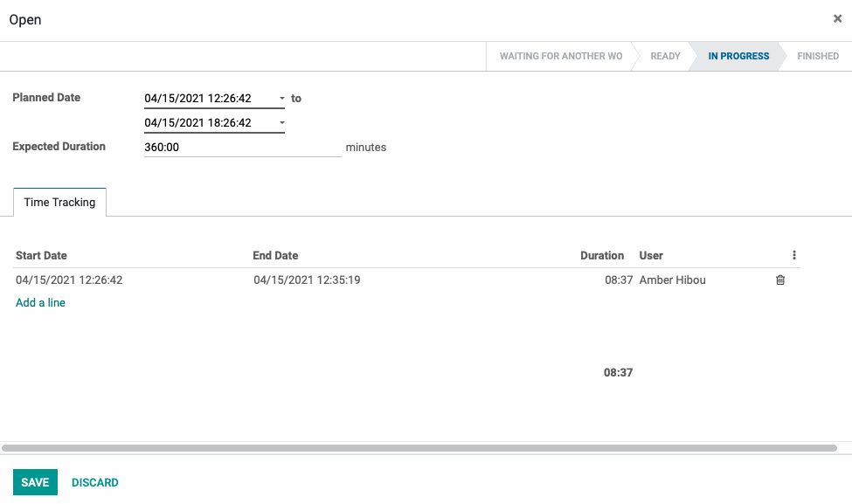
Task: Discard the work order changes
Action: tap(95, 482)
